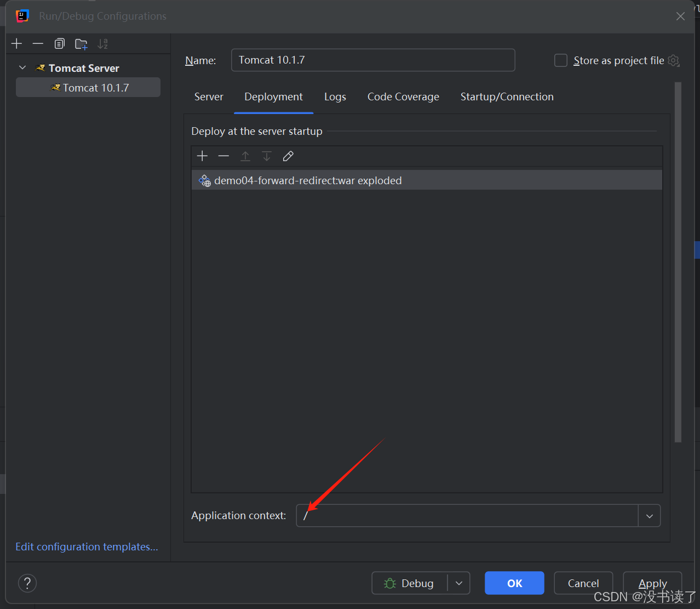
Task: Remove the selected deployment artifact
Action: [x=223, y=156]
